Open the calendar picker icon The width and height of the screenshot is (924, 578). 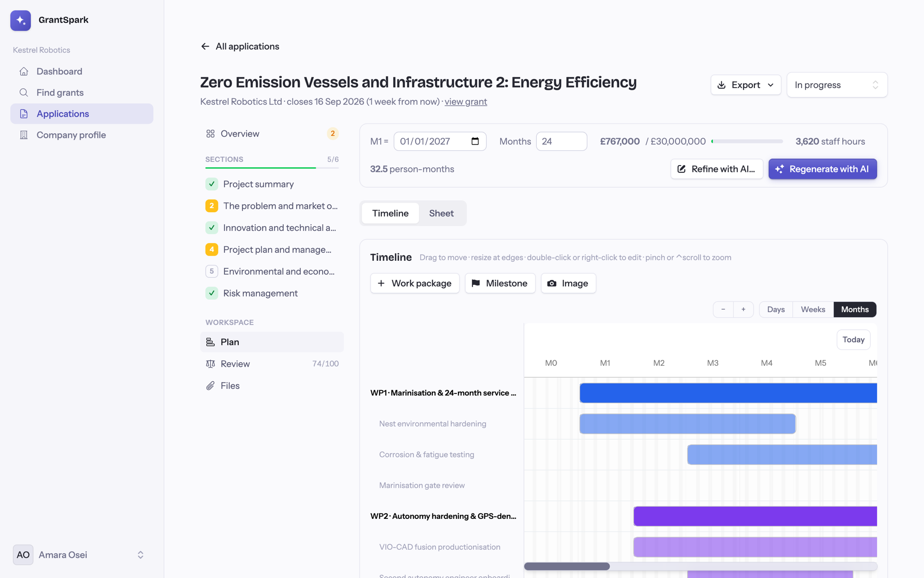tap(475, 141)
